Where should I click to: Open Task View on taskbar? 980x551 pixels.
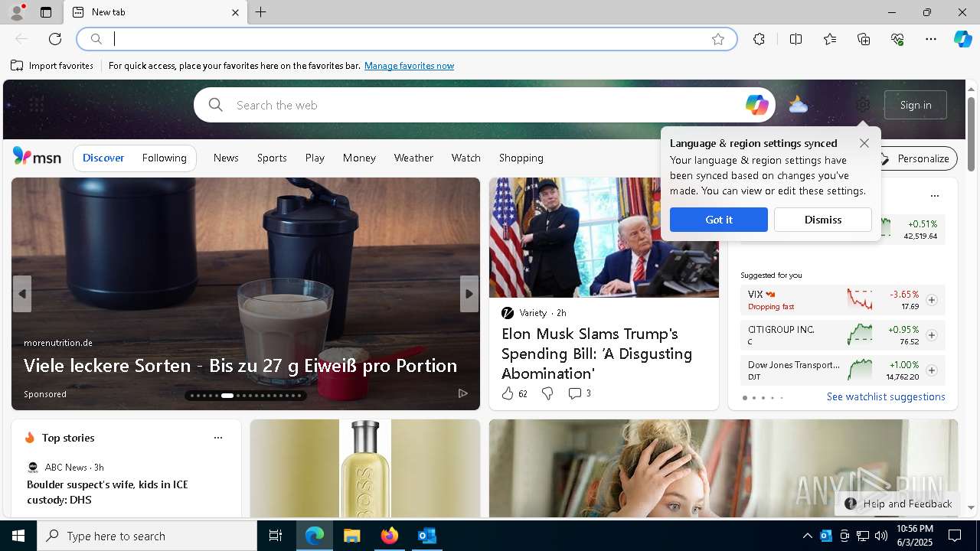click(x=276, y=536)
